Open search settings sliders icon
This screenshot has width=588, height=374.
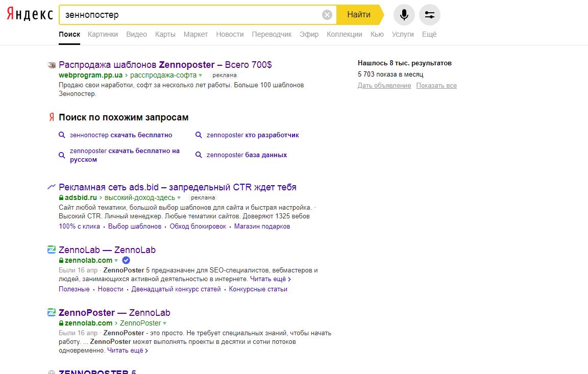click(x=429, y=15)
